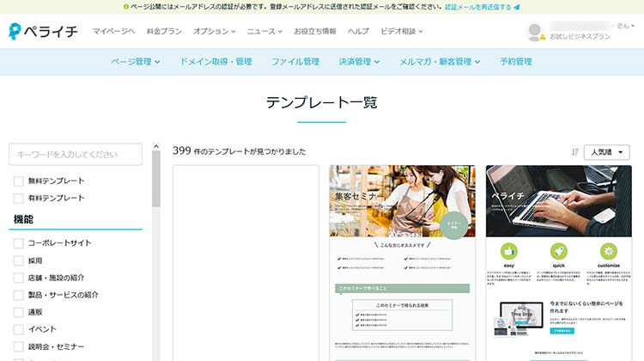The width and height of the screenshot is (644, 361).
Task: Click the 399 件 templates found text
Action: (239, 151)
